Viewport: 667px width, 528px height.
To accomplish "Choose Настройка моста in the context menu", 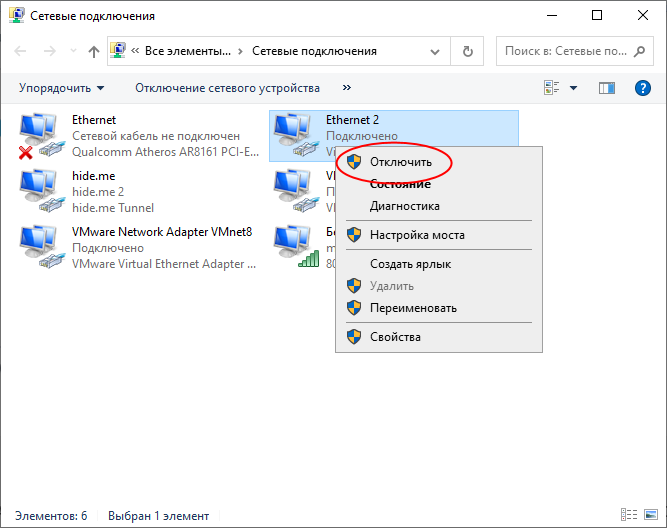I will [439, 235].
